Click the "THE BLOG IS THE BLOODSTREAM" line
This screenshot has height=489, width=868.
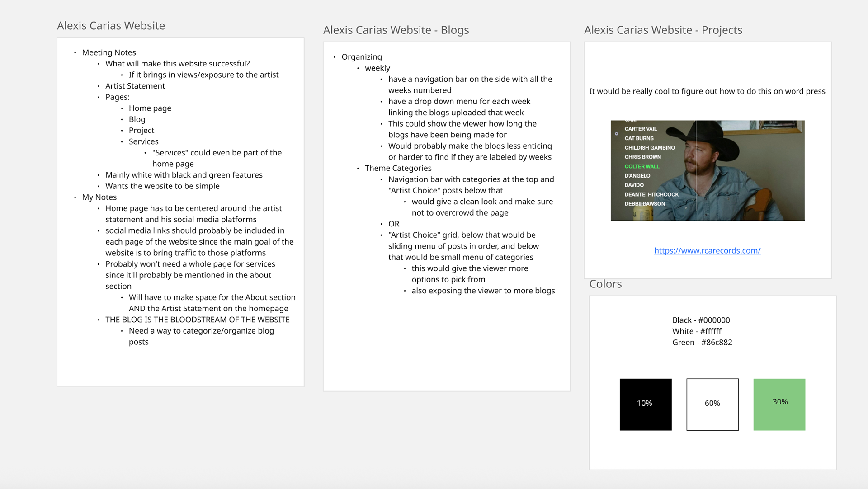[x=197, y=320]
